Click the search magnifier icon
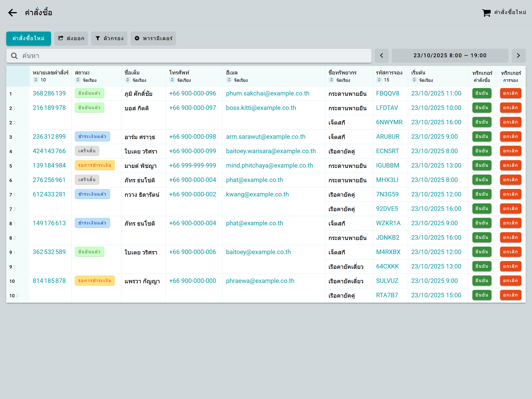This screenshot has height=399, width=532. 14,56
